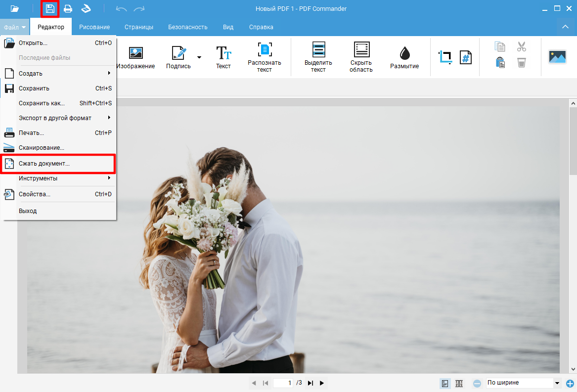Pick the Highlight text (Выделить текст) tool

(318, 57)
